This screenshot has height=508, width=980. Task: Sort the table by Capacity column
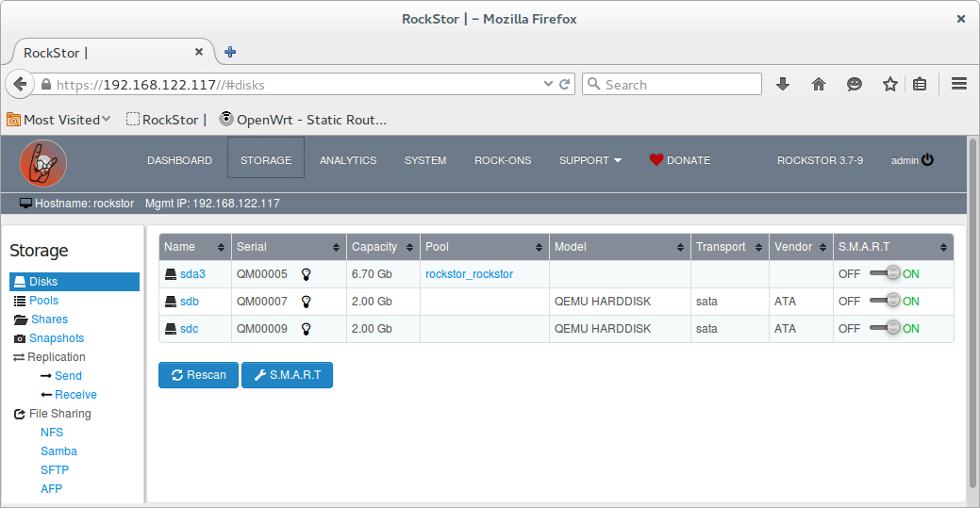[x=383, y=247]
